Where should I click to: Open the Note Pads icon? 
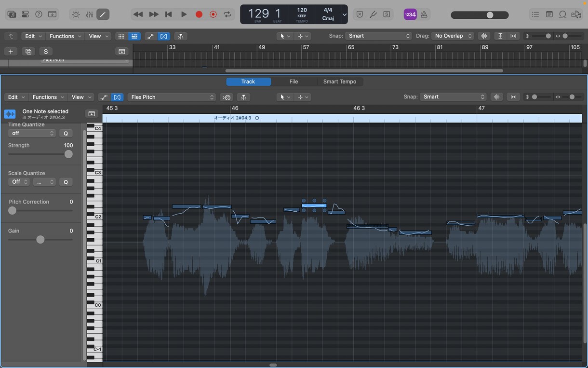click(549, 14)
